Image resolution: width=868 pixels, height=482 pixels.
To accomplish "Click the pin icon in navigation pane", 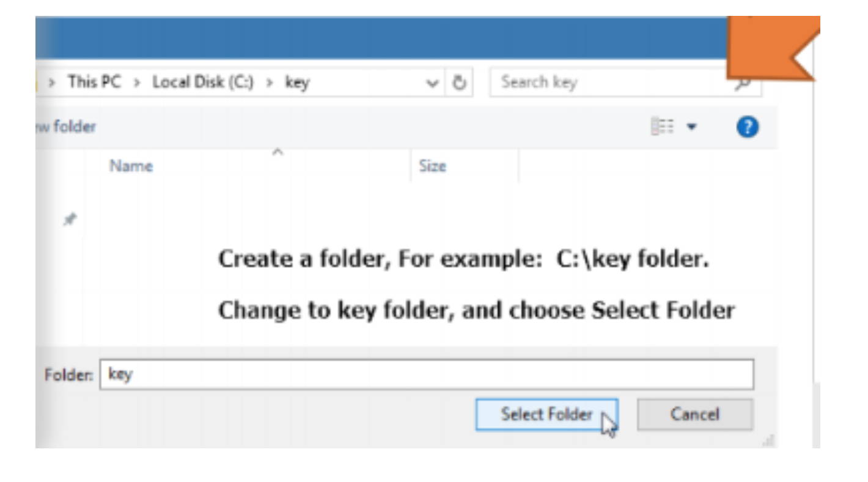I will tap(71, 219).
